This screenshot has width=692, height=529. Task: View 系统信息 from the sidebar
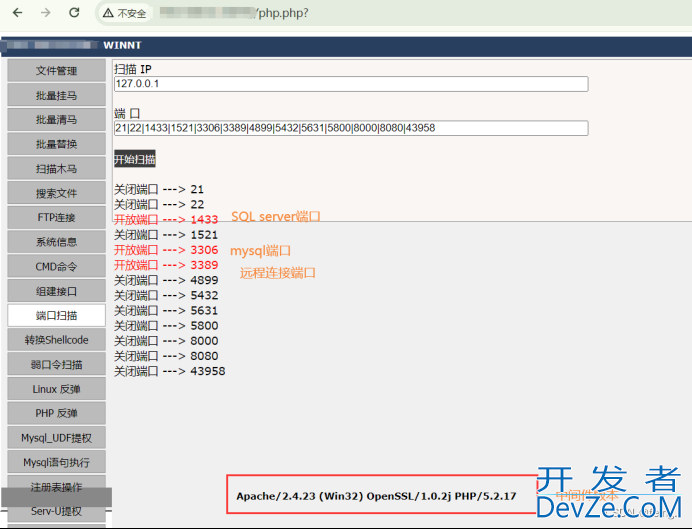(x=56, y=242)
